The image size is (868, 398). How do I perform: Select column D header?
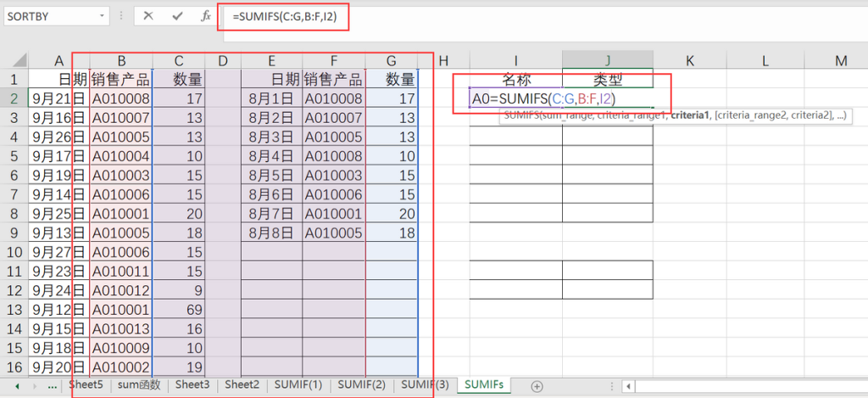(x=223, y=61)
